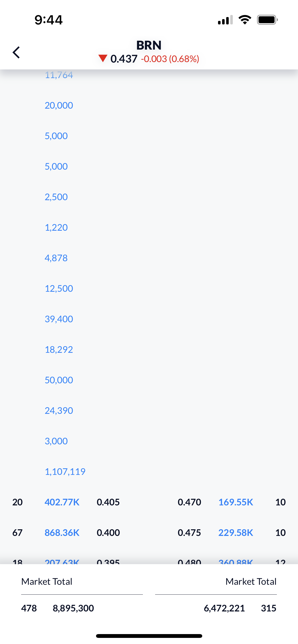Select ask price 0.475
Image resolution: width=298 pixels, height=644 pixels.
pyautogui.click(x=189, y=533)
